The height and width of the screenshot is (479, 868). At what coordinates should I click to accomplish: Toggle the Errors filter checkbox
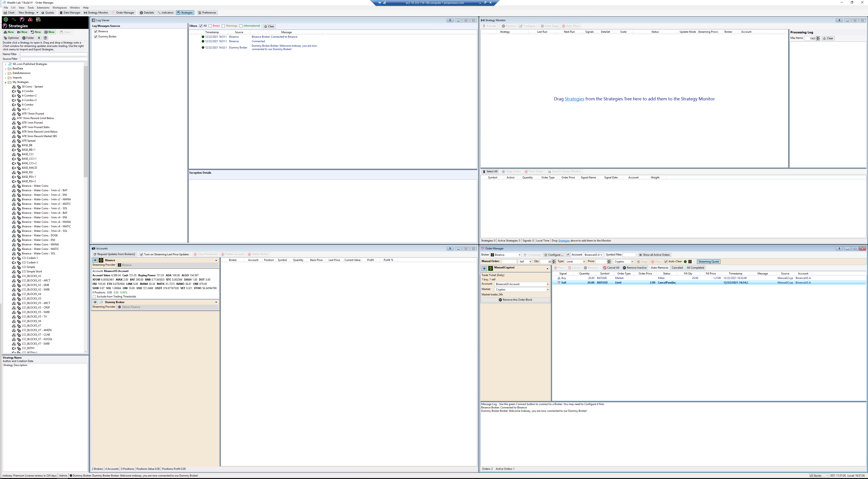tap(210, 26)
